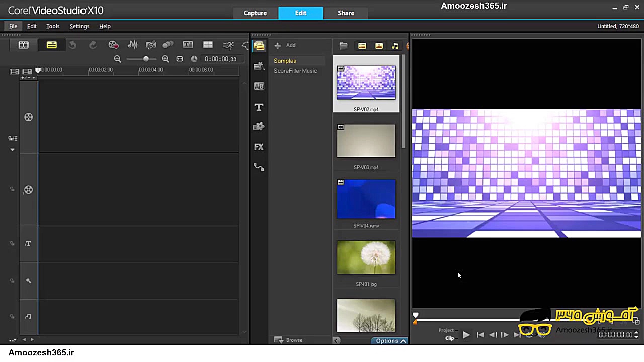644x362 pixels.
Task: Click the Overlay Track film reel icon
Action: pos(28,190)
